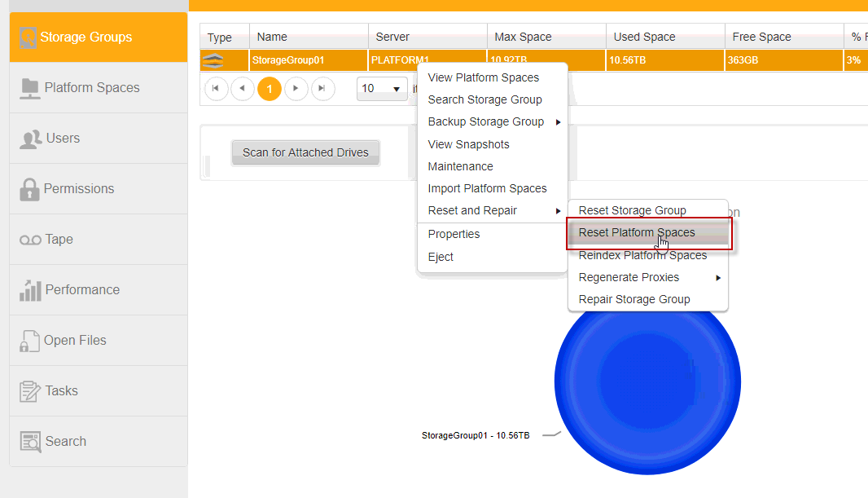Open the Users section
This screenshot has width=868, height=498.
pyautogui.click(x=99, y=139)
